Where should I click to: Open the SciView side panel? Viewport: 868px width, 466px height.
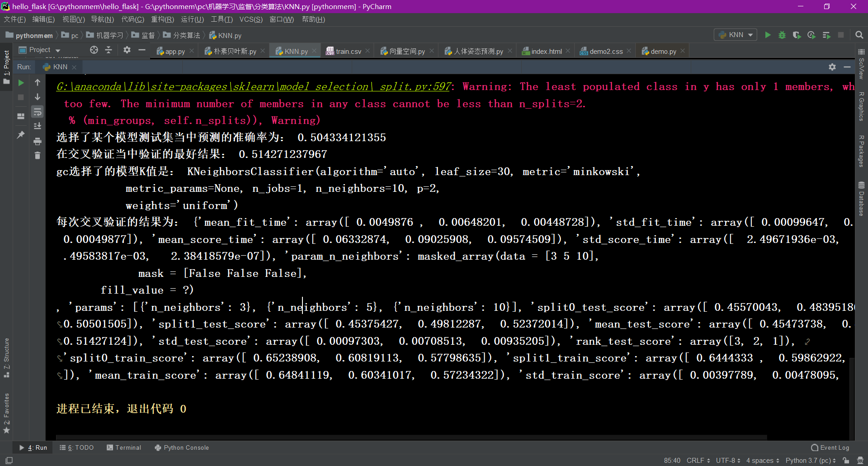pos(861,64)
